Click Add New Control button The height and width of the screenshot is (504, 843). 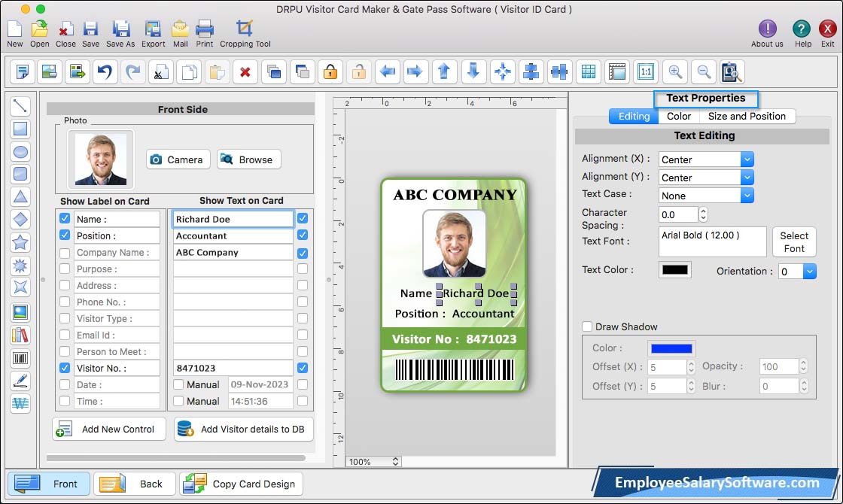click(x=109, y=429)
